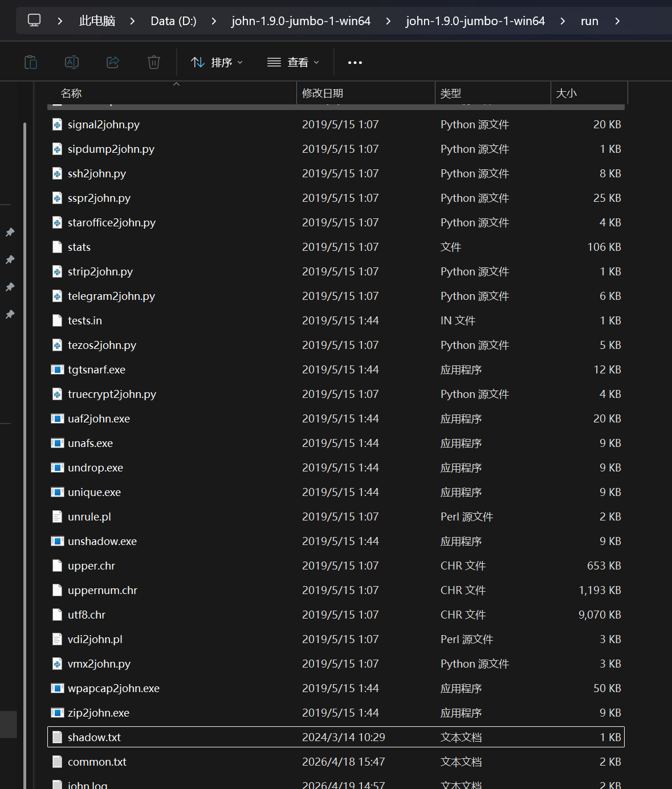672x789 pixels.
Task: Click the computer icon in address bar
Action: click(x=34, y=21)
